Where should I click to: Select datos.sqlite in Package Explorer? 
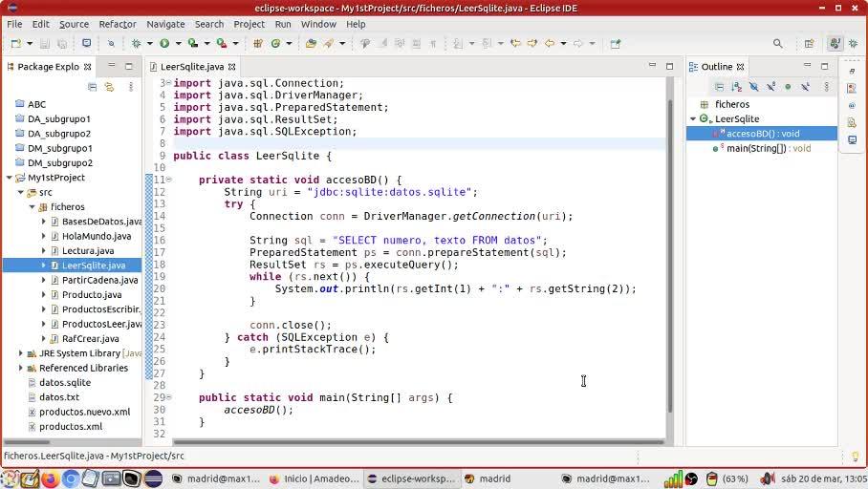64,382
